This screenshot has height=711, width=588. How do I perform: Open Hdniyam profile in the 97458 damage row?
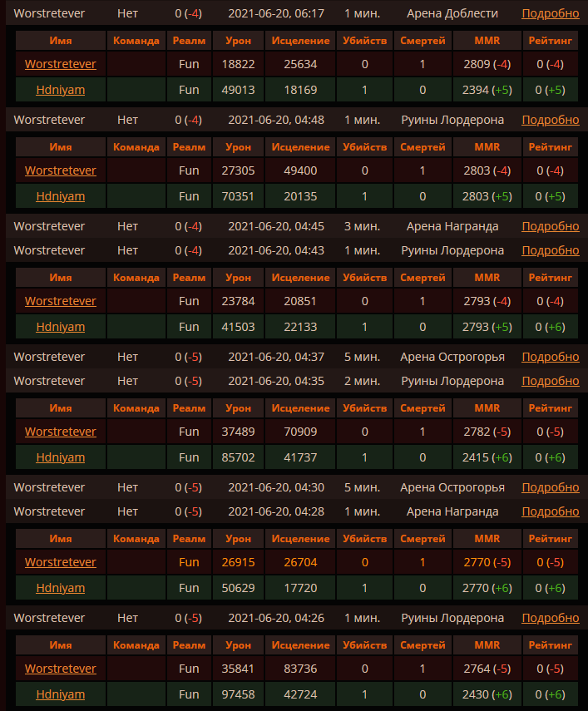60,694
